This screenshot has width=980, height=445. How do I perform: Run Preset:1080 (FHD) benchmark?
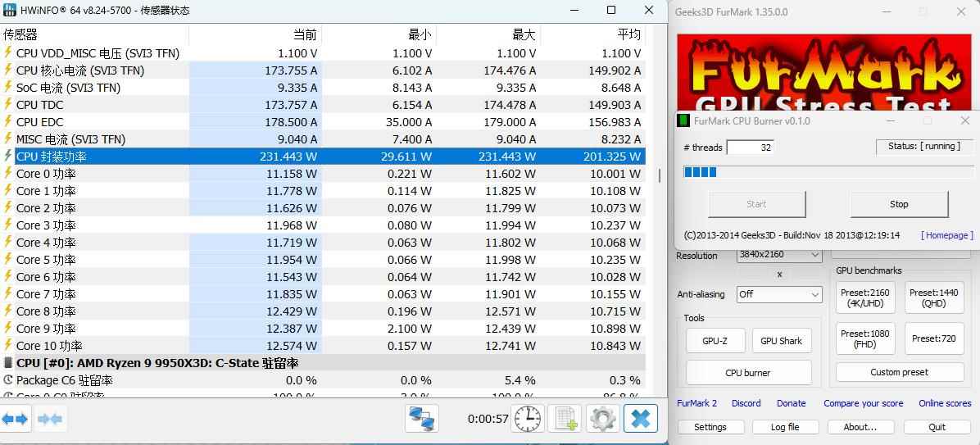tap(864, 338)
